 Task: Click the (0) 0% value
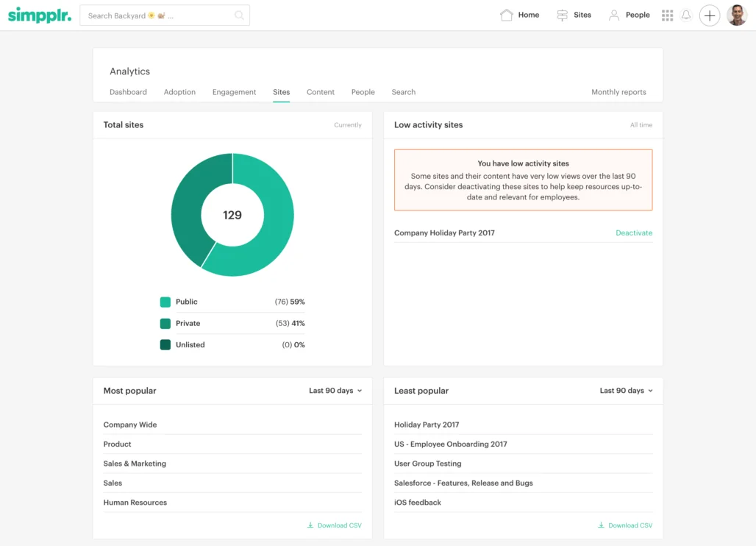(293, 345)
